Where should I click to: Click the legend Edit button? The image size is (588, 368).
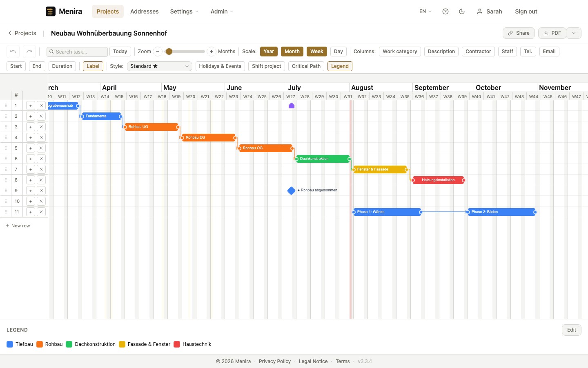click(x=572, y=330)
